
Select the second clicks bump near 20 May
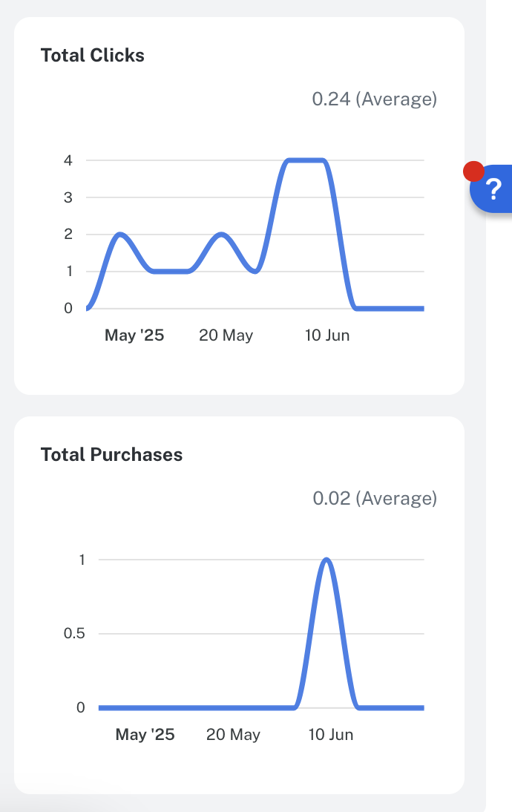(220, 235)
